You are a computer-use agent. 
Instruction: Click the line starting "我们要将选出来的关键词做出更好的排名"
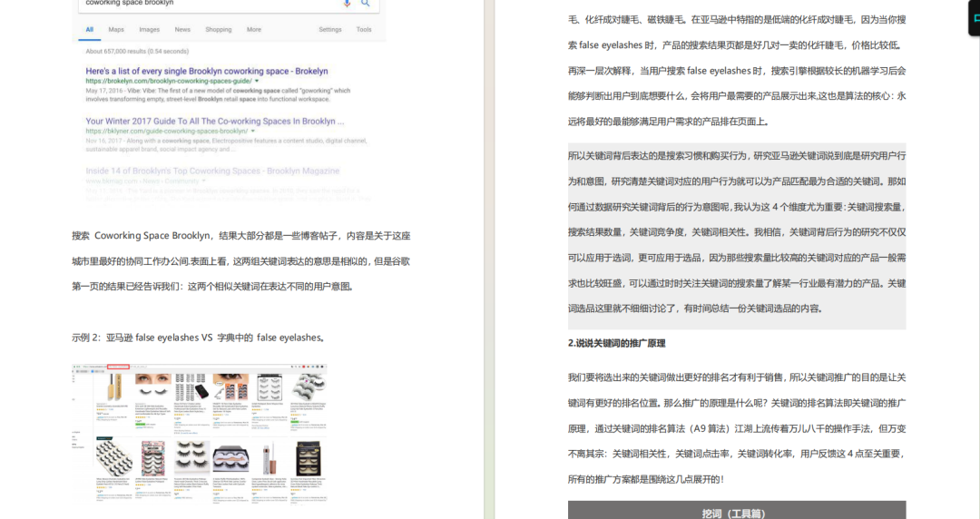[737, 377]
